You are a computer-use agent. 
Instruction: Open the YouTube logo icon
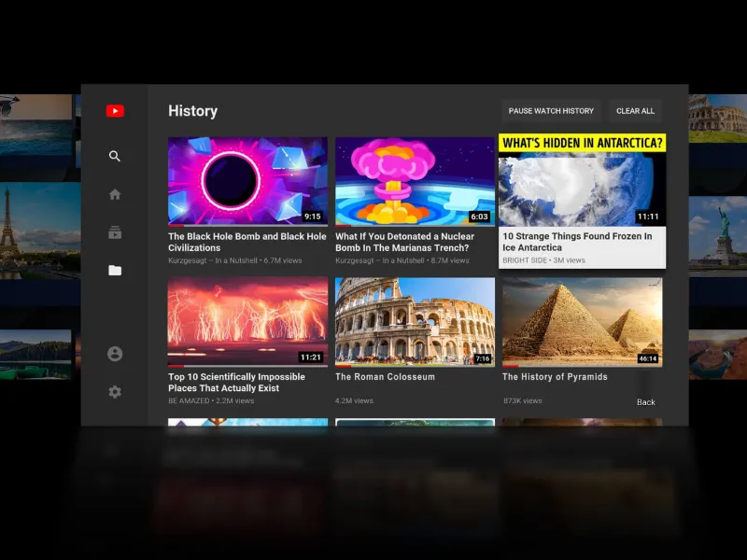pos(114,110)
